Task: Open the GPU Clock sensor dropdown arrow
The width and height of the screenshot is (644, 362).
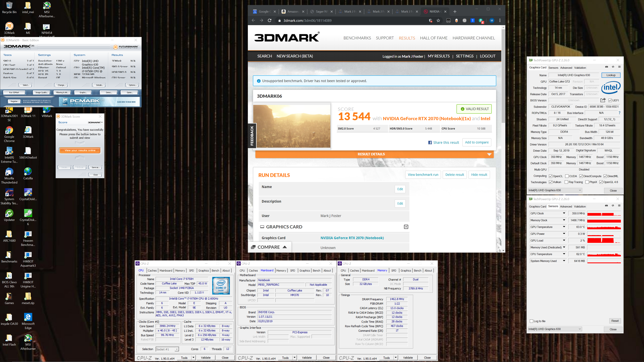Action: [564, 213]
